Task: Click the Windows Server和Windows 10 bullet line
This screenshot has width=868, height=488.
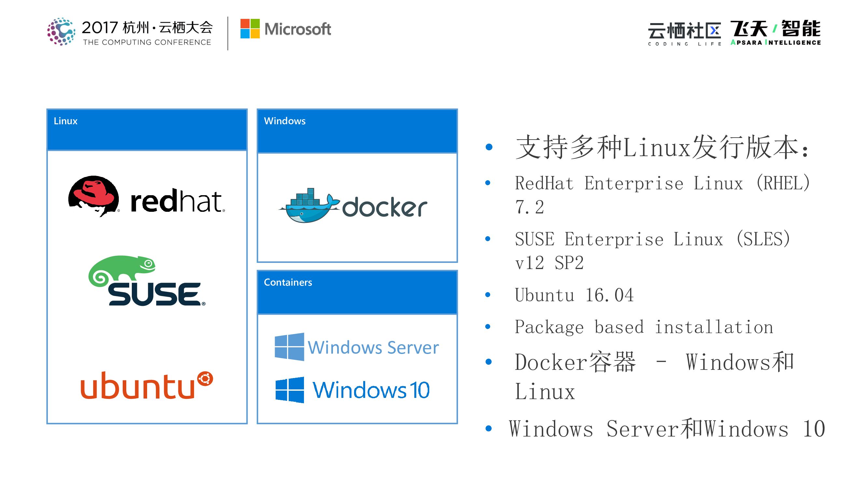Action: pyautogui.click(x=667, y=429)
